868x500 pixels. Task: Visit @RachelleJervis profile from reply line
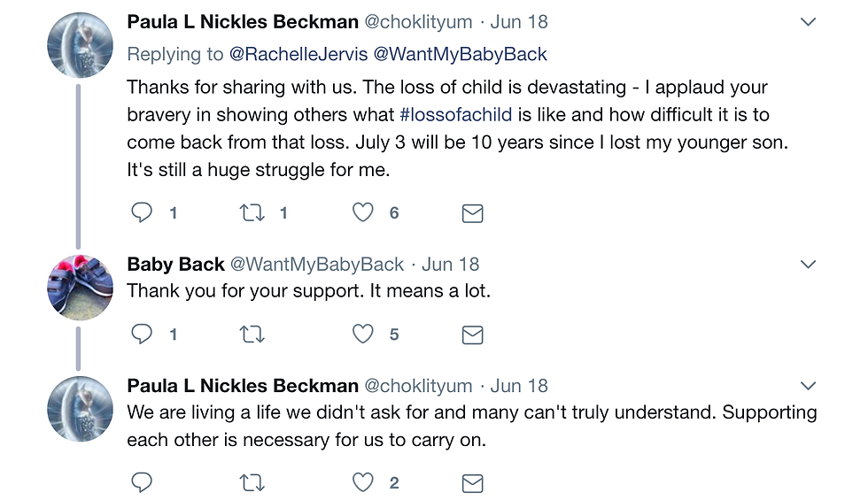click(298, 55)
